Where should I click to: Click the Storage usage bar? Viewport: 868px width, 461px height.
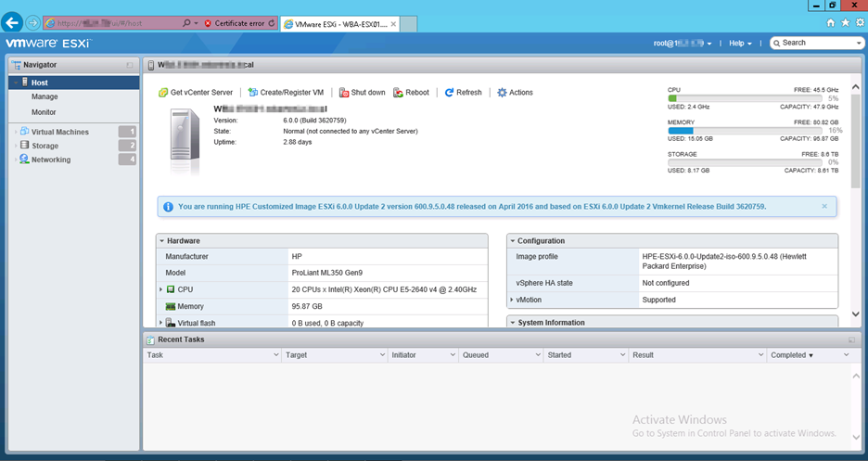pyautogui.click(x=745, y=162)
